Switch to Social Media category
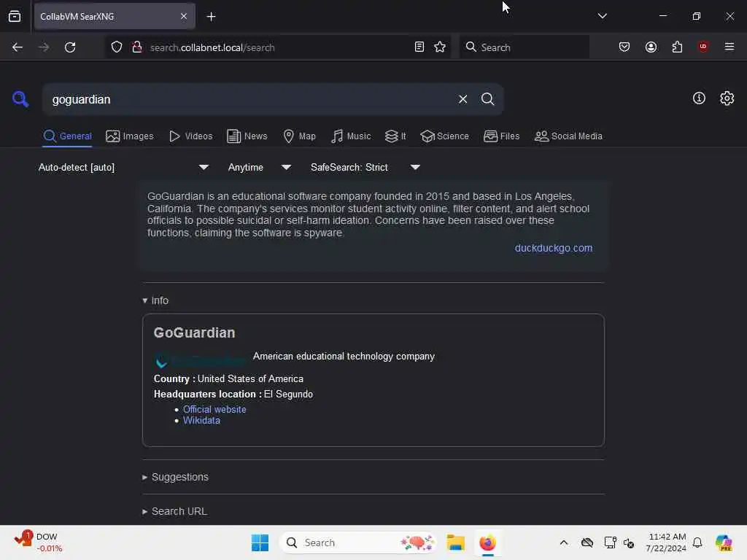The image size is (747, 560). click(568, 136)
